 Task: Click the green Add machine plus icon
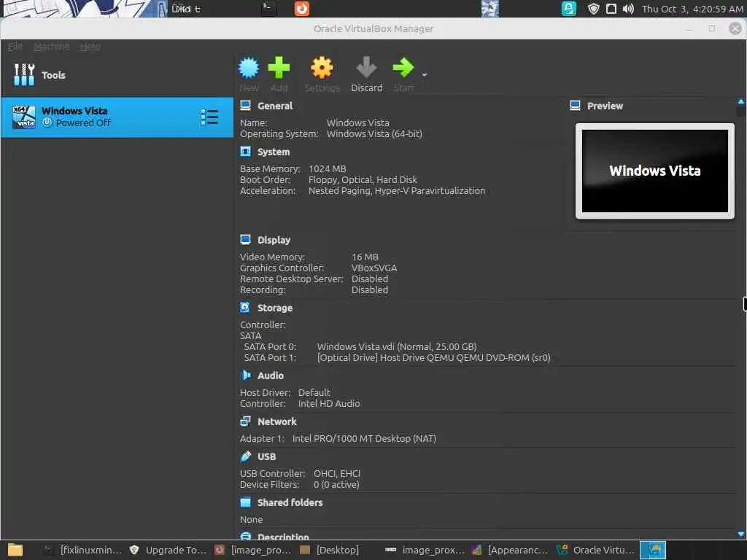(x=279, y=68)
